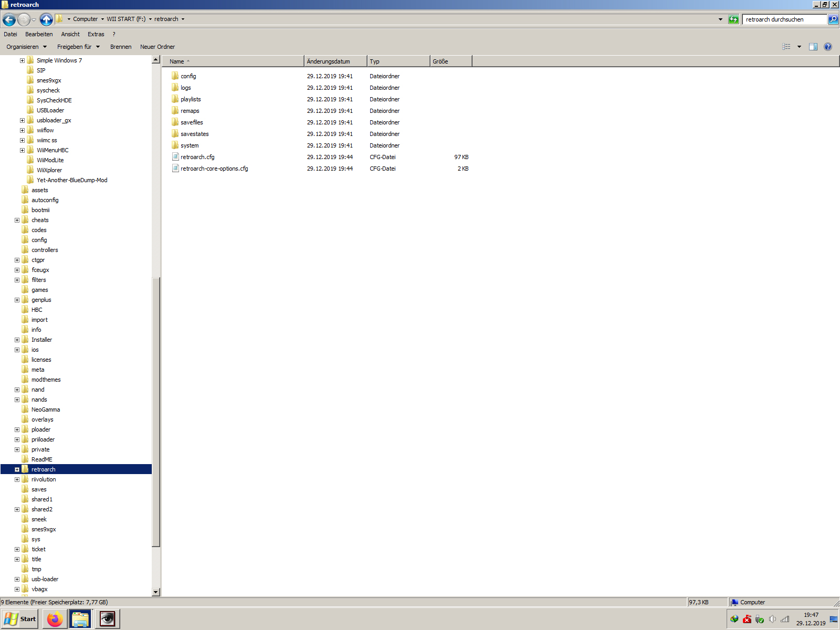Expand the wiimc ss tree node
The width and height of the screenshot is (840, 630).
pyautogui.click(x=22, y=140)
